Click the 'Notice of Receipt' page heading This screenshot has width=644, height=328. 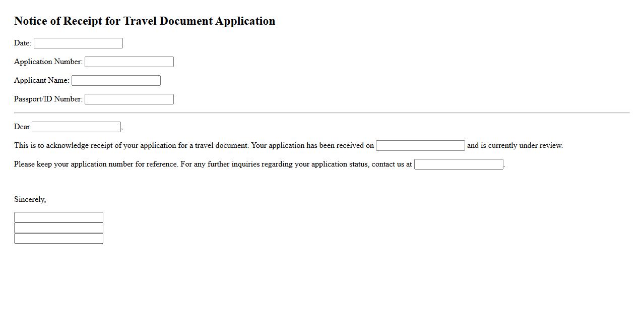pos(145,21)
